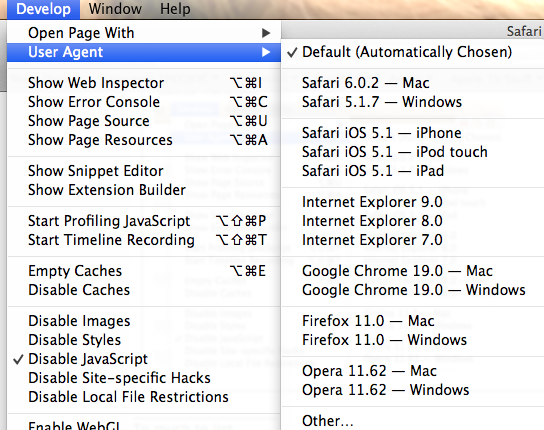The height and width of the screenshot is (430, 544).
Task: Click Start Timeline Recording
Action: tap(144, 240)
